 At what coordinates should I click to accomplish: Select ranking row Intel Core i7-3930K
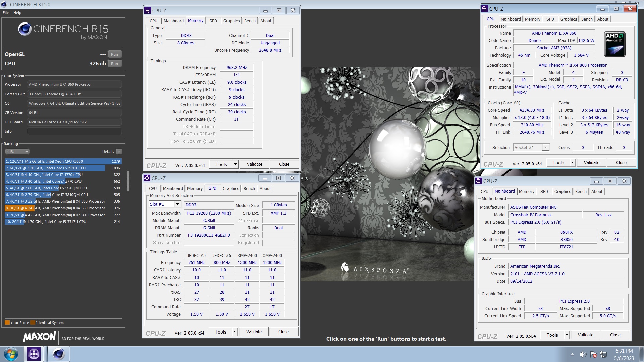tap(63, 168)
